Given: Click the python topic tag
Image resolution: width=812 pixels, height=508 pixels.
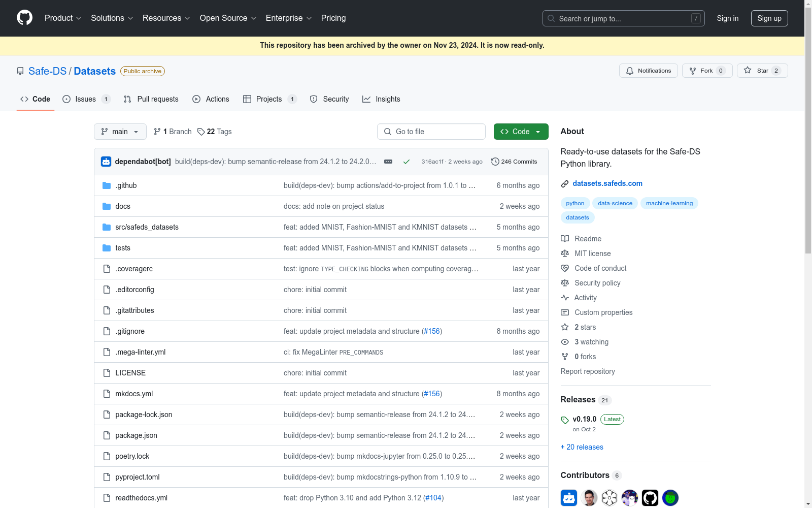Looking at the screenshot, I should click(x=575, y=203).
